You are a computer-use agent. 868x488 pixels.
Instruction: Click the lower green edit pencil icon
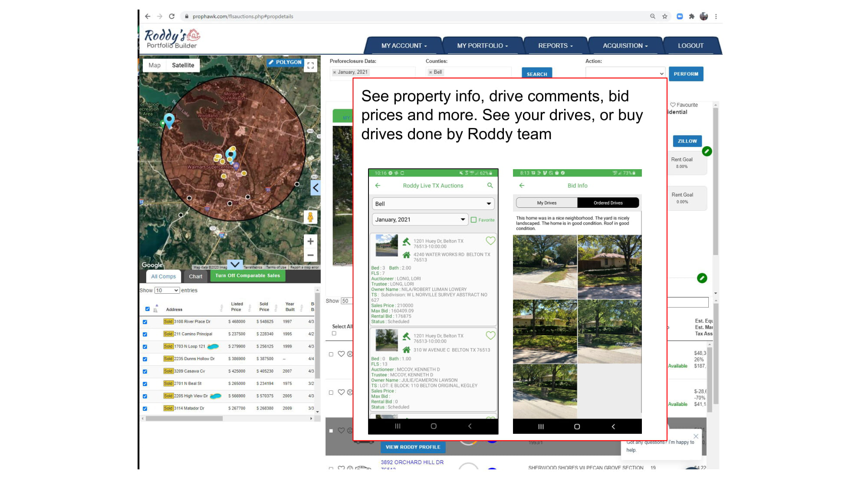click(x=702, y=278)
